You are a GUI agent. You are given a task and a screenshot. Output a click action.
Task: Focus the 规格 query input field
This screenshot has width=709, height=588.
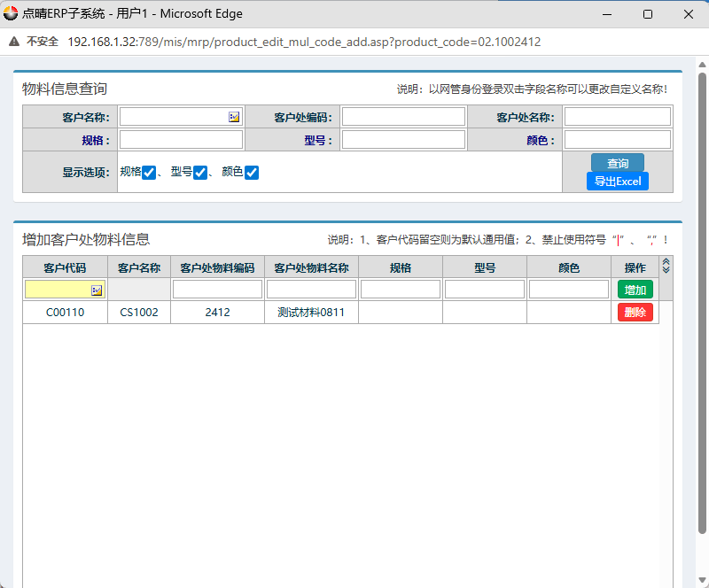coord(181,140)
